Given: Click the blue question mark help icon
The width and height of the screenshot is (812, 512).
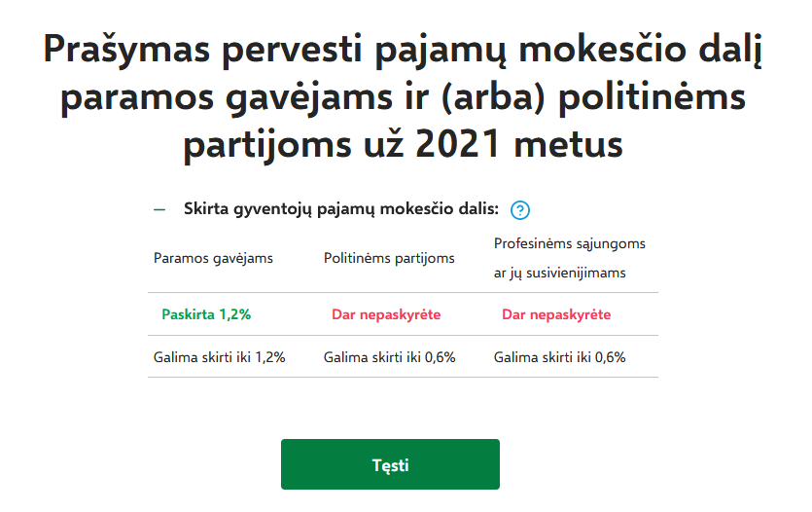Looking at the screenshot, I should tap(519, 210).
